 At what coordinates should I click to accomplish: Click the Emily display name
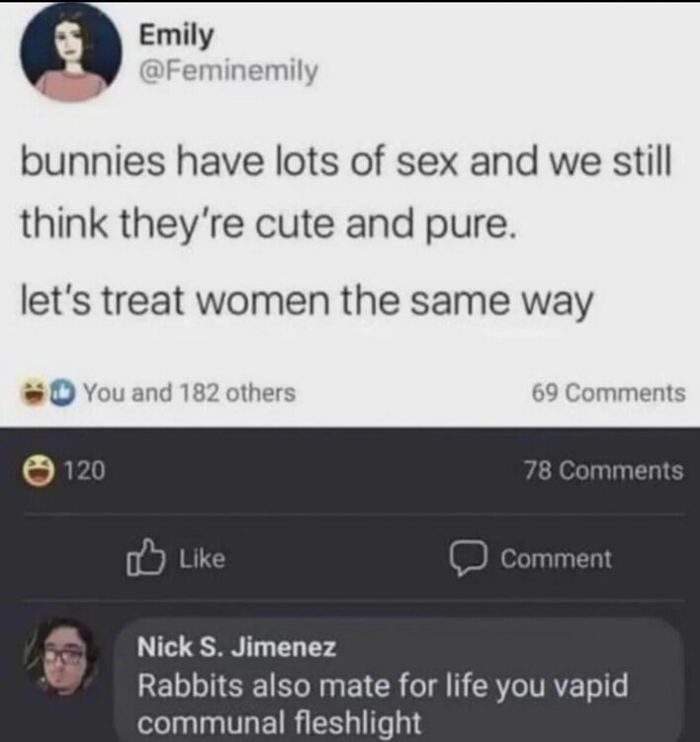(x=176, y=36)
